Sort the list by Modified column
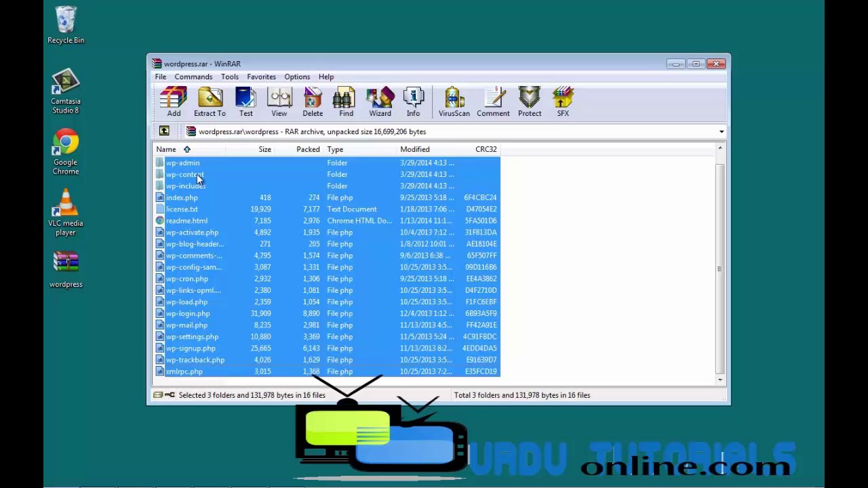 point(427,149)
